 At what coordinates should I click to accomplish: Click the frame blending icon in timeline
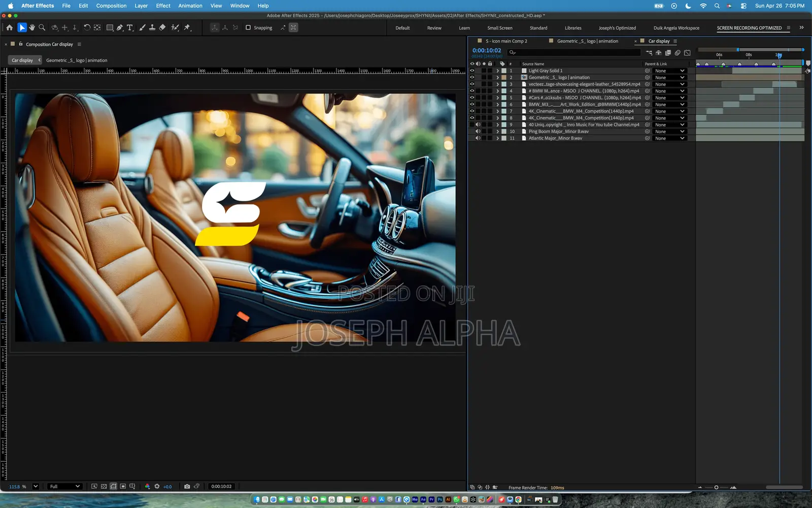(668, 52)
